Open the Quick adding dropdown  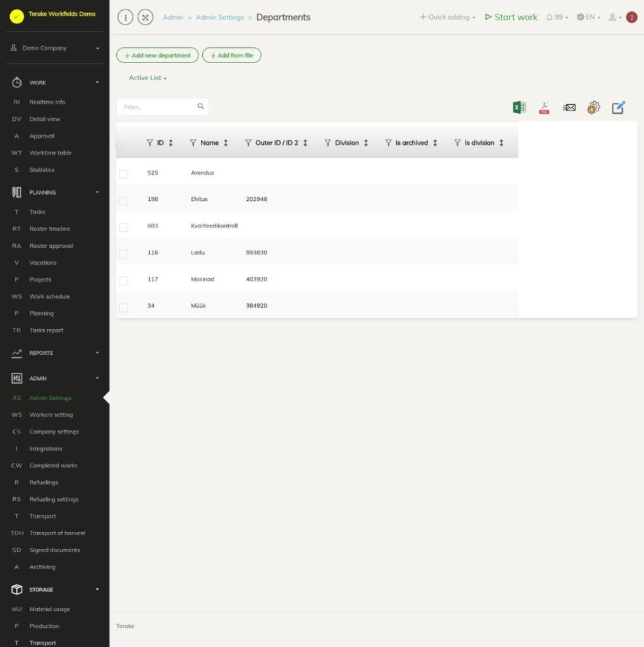point(447,17)
